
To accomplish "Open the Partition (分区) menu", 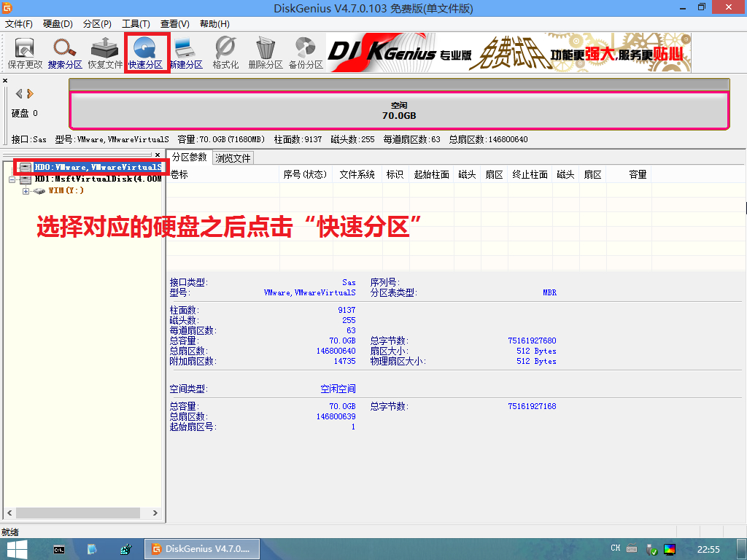I will click(x=97, y=24).
